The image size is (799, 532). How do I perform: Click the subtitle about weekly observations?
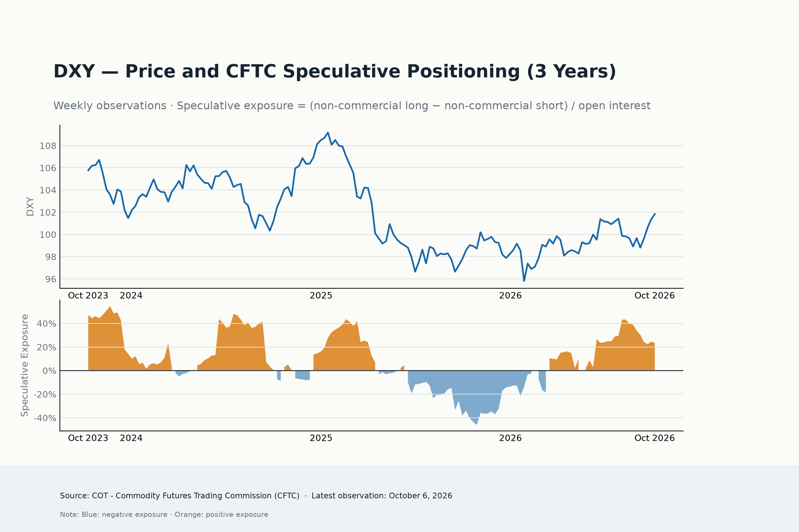(352, 105)
